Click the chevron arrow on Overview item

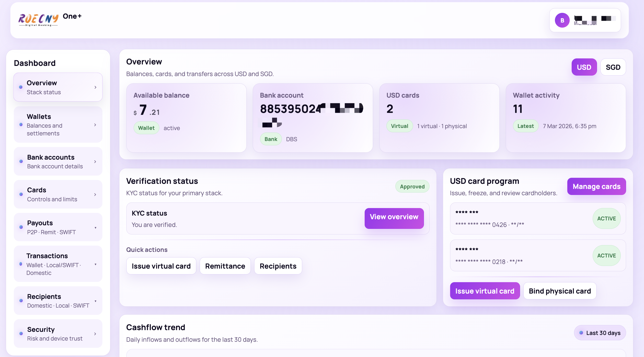(95, 87)
